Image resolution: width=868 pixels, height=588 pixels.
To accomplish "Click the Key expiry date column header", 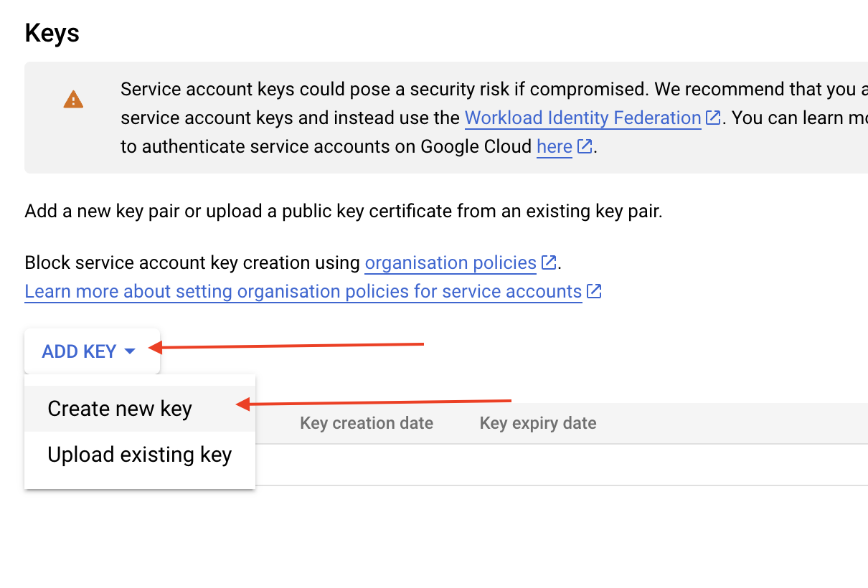I will [537, 423].
